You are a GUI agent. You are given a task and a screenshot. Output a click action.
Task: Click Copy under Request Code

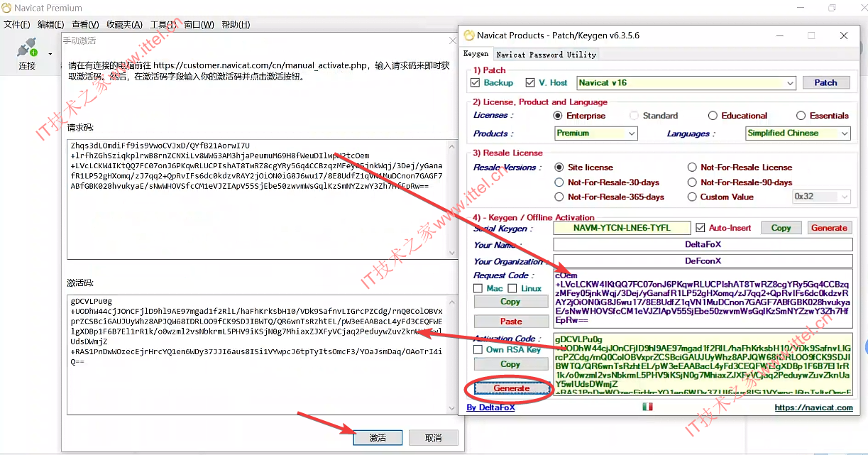tap(510, 302)
